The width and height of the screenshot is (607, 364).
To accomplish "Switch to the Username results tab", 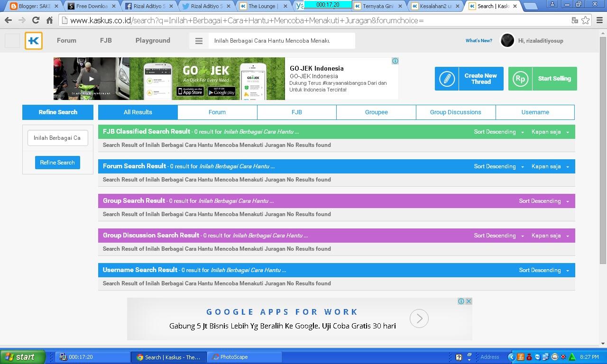I will tap(535, 112).
